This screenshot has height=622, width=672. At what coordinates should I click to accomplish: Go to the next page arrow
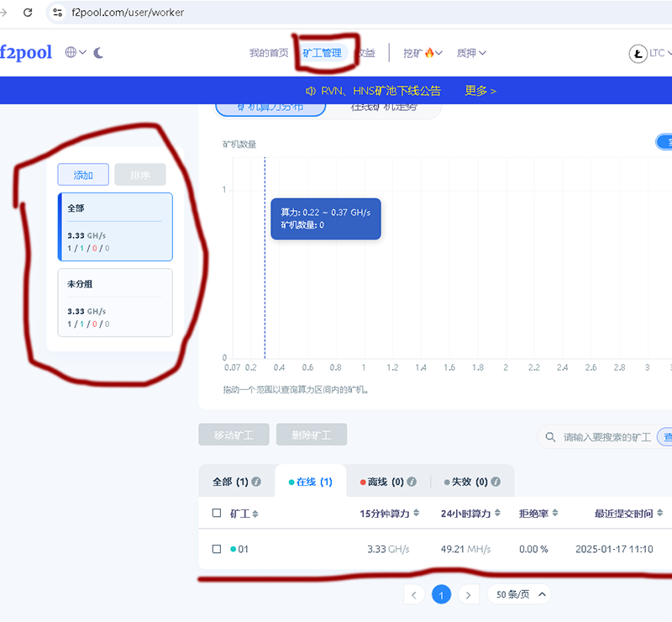point(469,595)
